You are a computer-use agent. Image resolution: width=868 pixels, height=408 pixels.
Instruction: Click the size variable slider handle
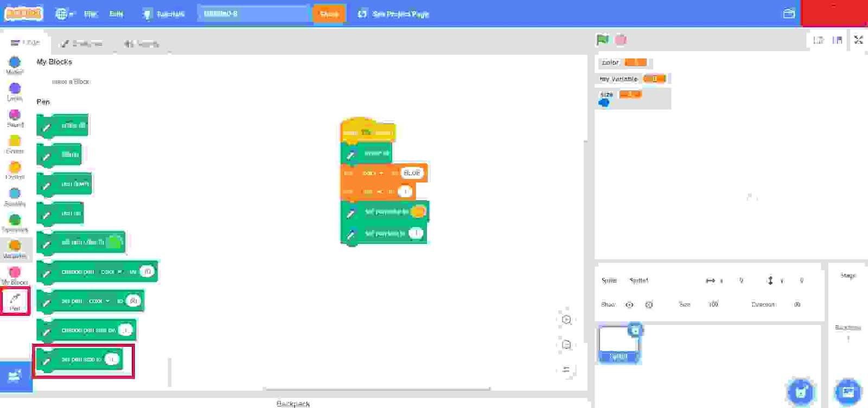point(604,103)
